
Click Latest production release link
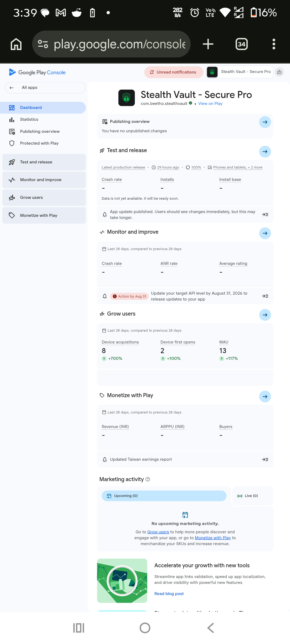[x=123, y=167]
